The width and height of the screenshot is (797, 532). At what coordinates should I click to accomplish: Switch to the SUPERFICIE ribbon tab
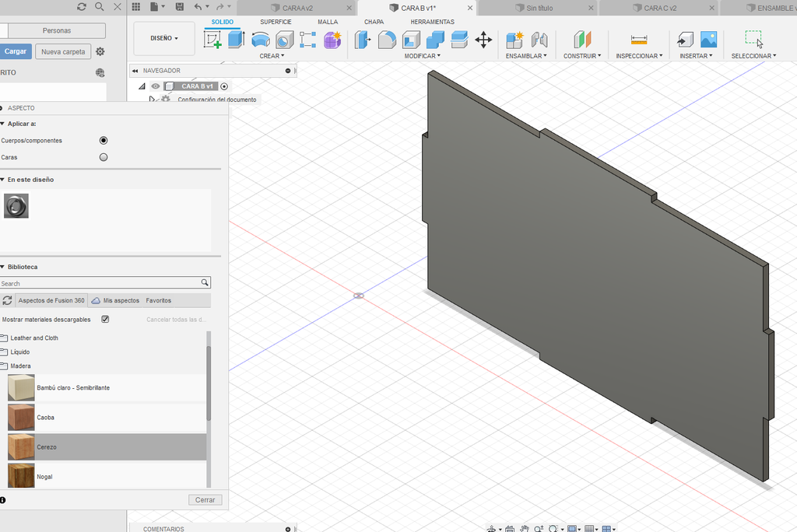pyautogui.click(x=276, y=22)
